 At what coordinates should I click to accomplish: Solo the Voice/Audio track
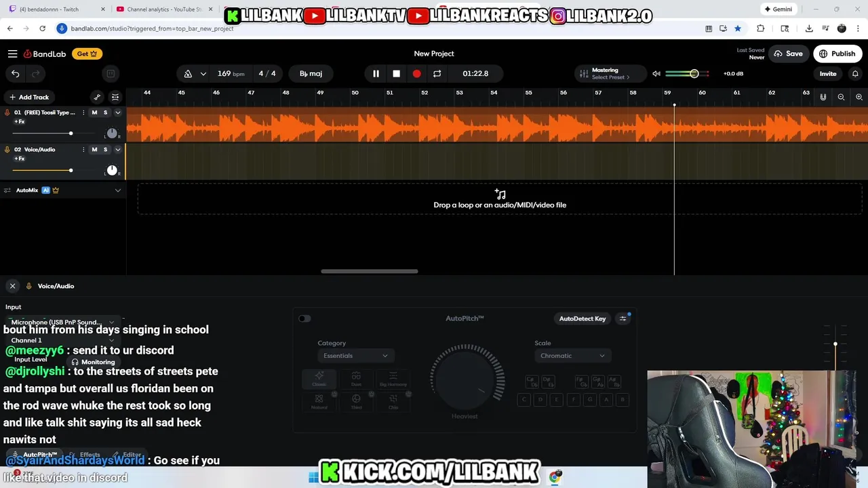point(105,150)
